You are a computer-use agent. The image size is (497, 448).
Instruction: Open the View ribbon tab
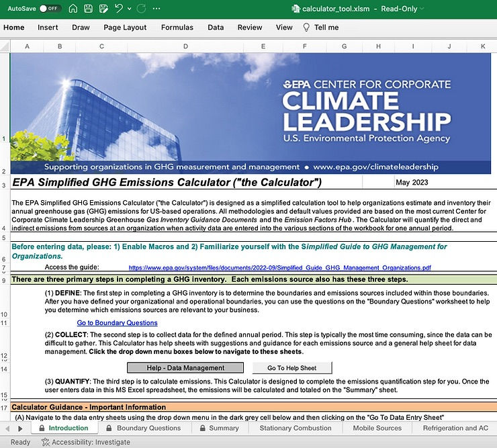coord(284,28)
